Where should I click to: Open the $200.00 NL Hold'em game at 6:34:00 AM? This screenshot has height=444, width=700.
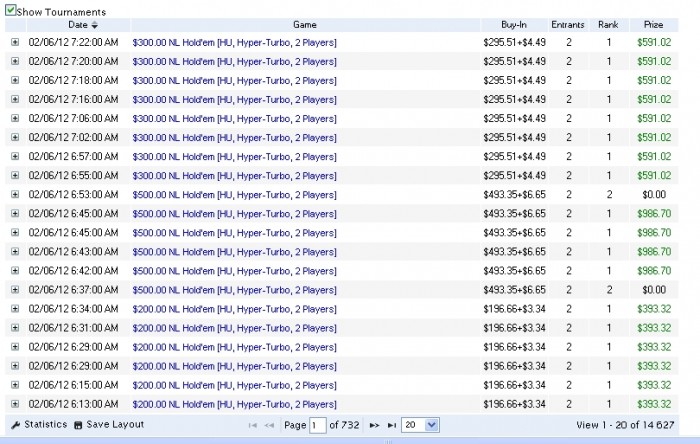234,309
